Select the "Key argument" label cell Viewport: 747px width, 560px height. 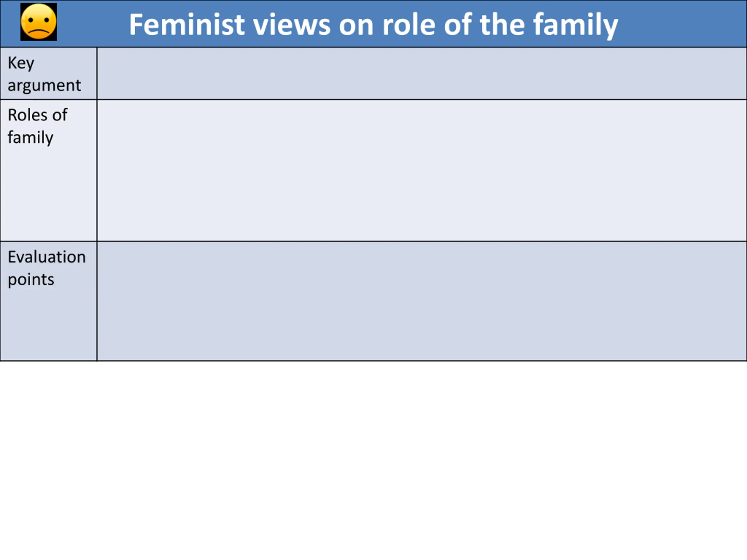coord(49,73)
